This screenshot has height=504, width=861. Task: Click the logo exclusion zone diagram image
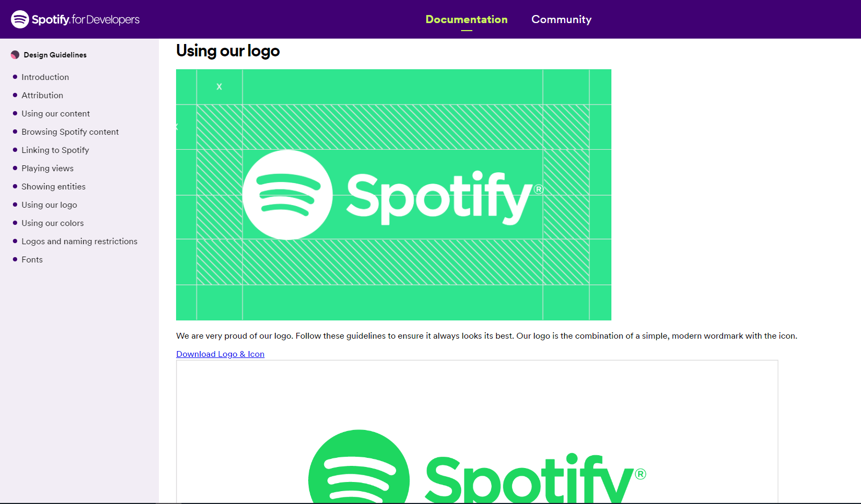pyautogui.click(x=393, y=195)
